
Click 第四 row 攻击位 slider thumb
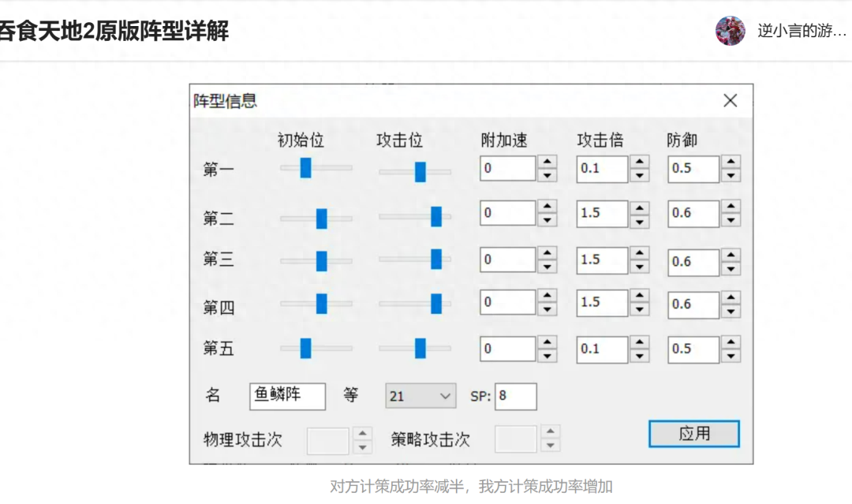(436, 304)
